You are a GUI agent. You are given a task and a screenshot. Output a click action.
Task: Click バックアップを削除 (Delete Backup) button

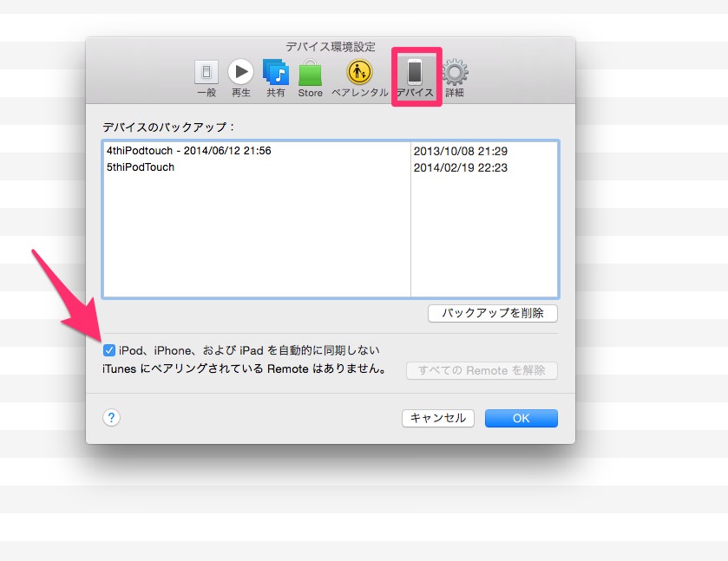(493, 313)
